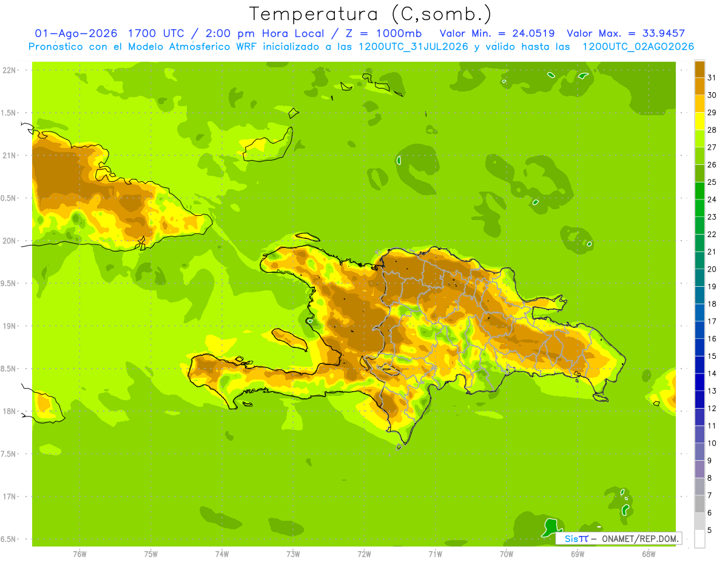The image size is (728, 562).
Task: Click the '70W' longitude label
Action: click(507, 554)
